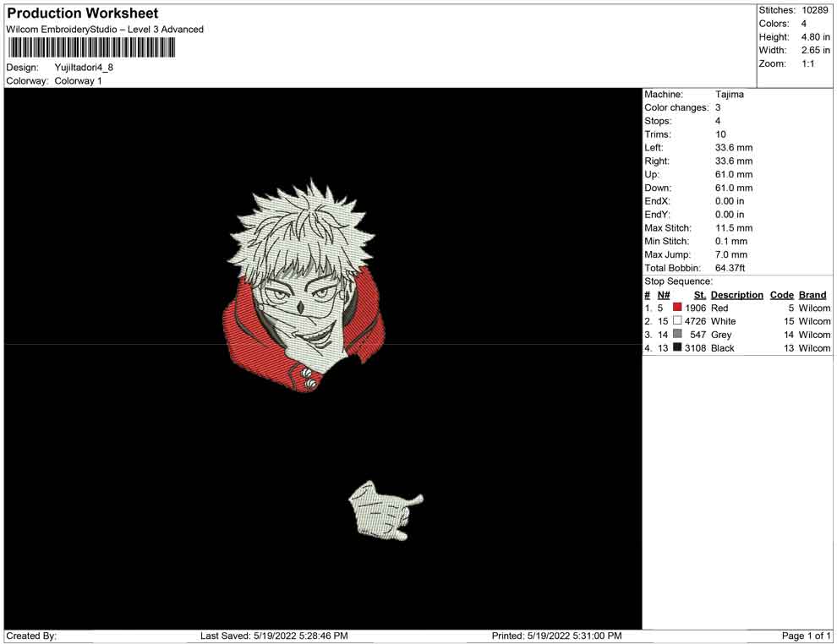Click the 'Code' column header
The height and width of the screenshot is (644, 837).
click(781, 295)
